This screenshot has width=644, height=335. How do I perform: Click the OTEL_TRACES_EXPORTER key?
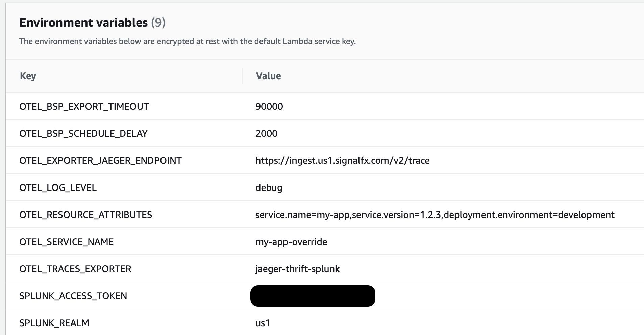coord(75,269)
